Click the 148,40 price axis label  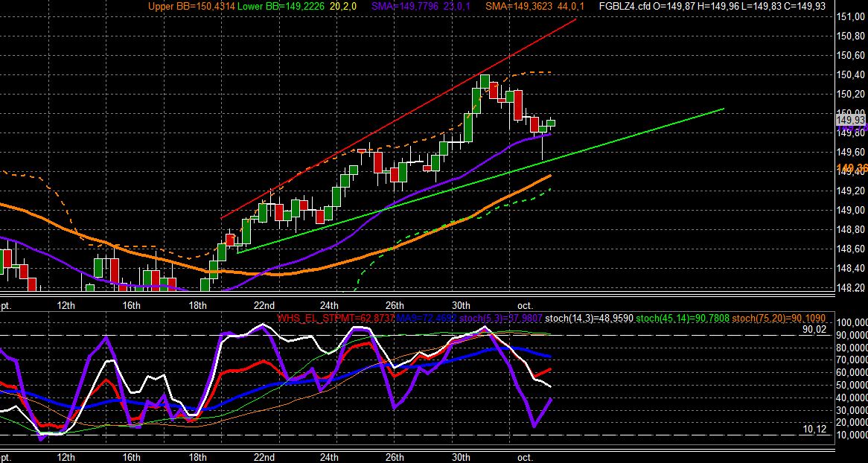[x=852, y=269]
